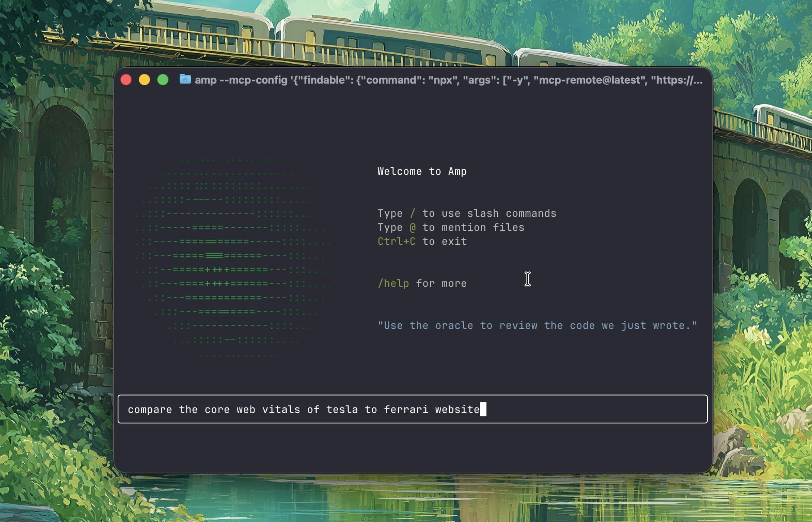Click the word tesla in the prompt

tap(342, 409)
